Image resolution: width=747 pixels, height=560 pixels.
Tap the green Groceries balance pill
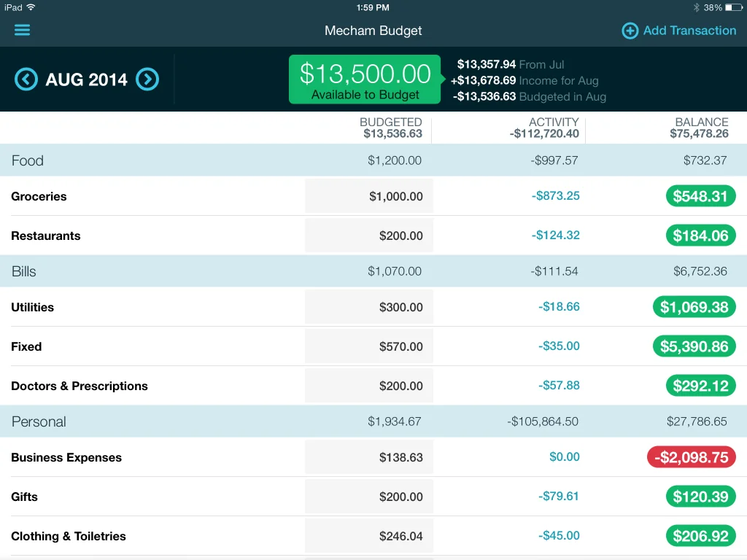pos(700,195)
